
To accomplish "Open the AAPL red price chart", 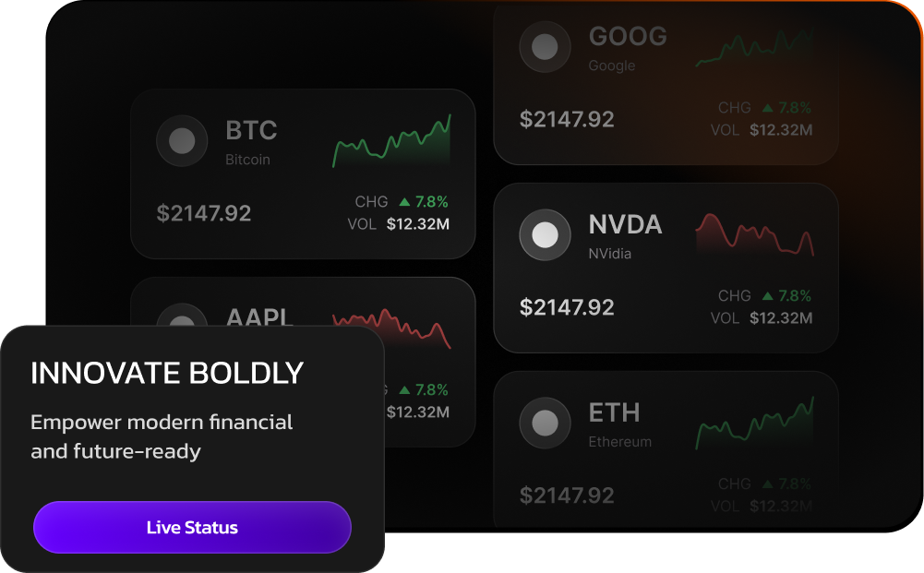I will (391, 326).
